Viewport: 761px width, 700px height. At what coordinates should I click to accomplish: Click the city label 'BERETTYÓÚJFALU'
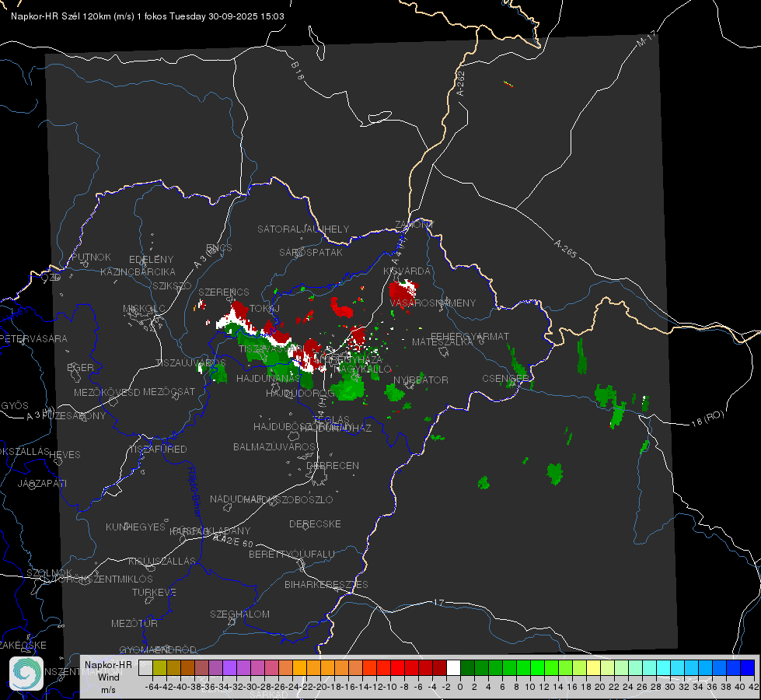291,554
